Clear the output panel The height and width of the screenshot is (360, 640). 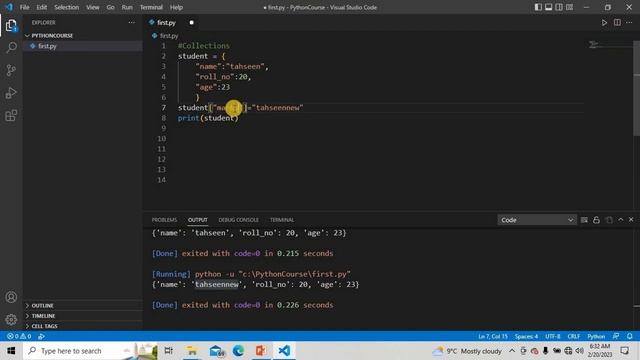(x=584, y=220)
